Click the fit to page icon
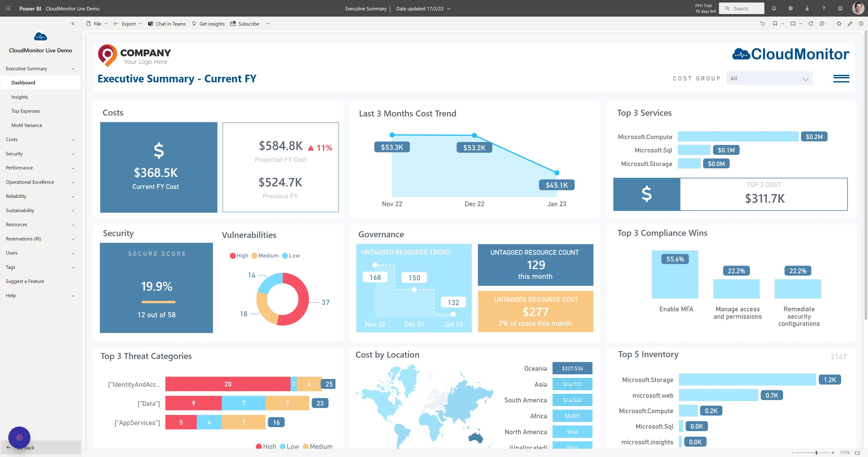Image resolution: width=868 pixels, height=457 pixels. [857, 453]
